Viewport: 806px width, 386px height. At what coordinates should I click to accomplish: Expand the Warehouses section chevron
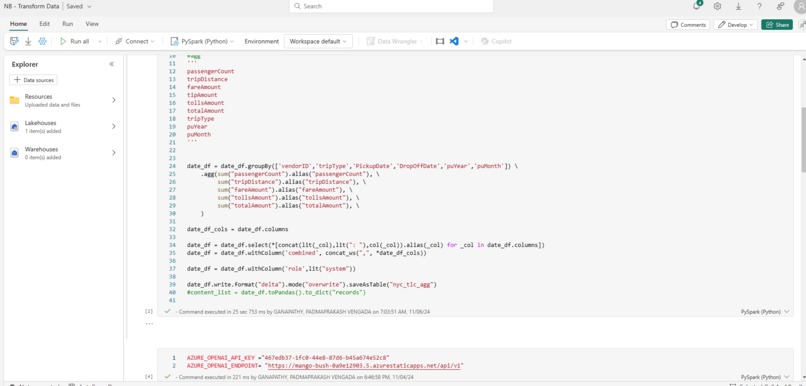(x=114, y=153)
